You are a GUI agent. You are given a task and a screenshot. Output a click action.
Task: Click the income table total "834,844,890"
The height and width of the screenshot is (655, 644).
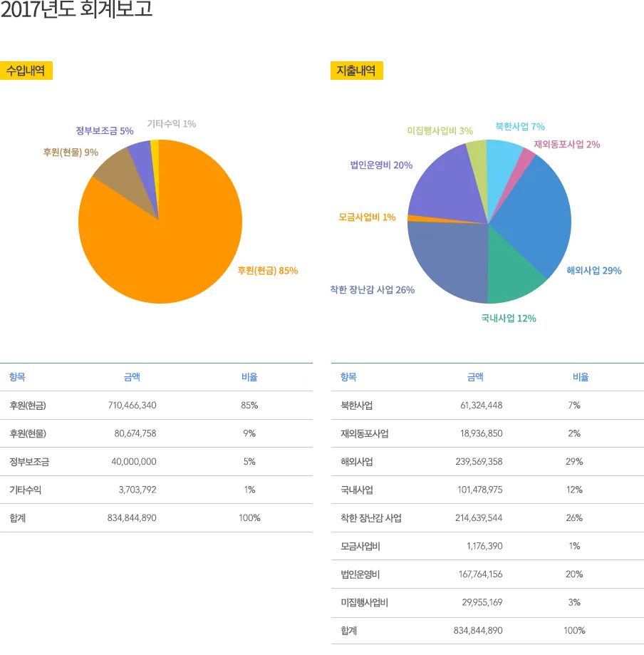point(132,518)
